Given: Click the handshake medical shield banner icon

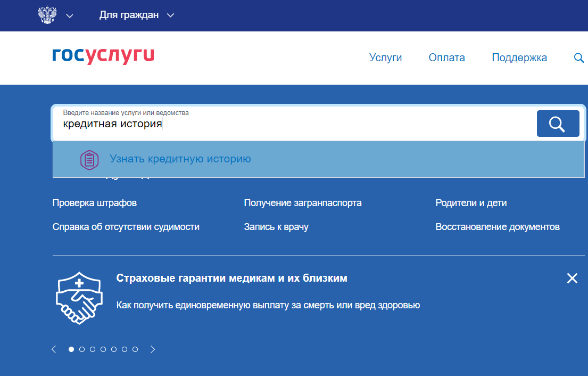Looking at the screenshot, I should pos(79,298).
